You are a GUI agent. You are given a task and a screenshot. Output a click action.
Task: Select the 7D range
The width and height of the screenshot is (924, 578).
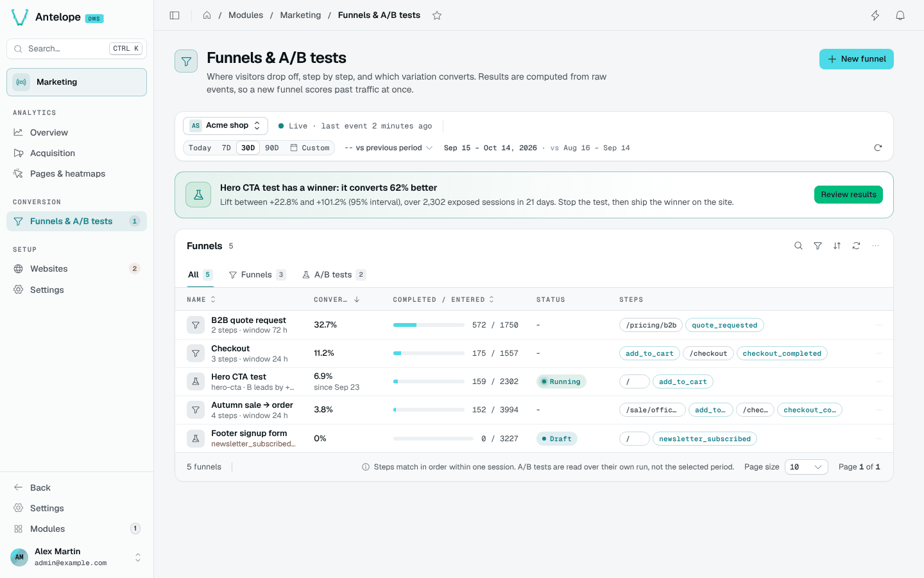click(x=226, y=148)
